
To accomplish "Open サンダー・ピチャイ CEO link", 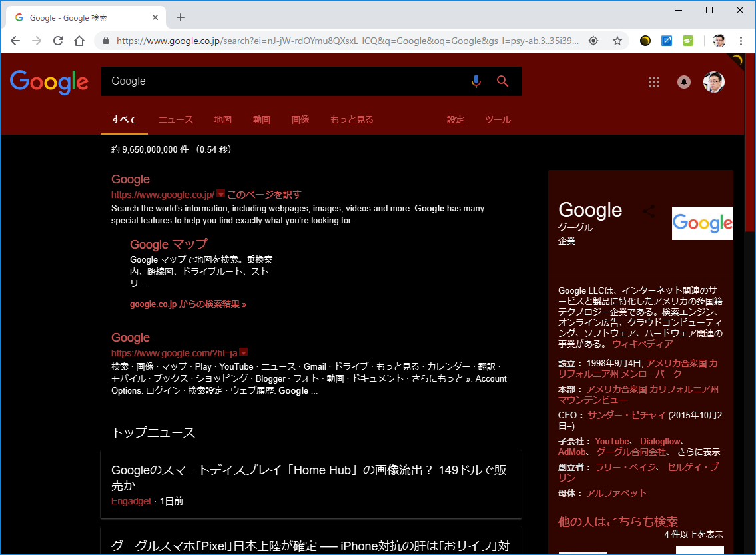I will [x=626, y=415].
